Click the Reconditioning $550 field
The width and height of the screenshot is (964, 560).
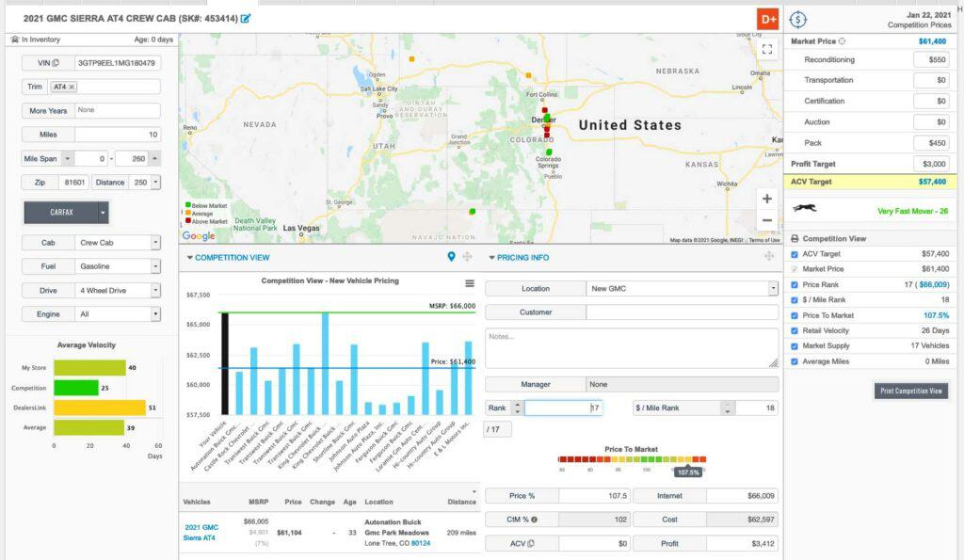click(931, 59)
